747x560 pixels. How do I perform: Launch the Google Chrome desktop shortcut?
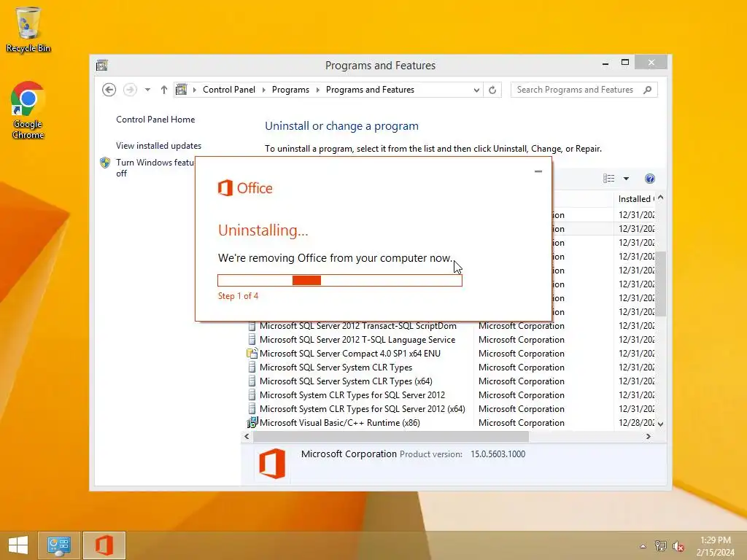click(28, 110)
